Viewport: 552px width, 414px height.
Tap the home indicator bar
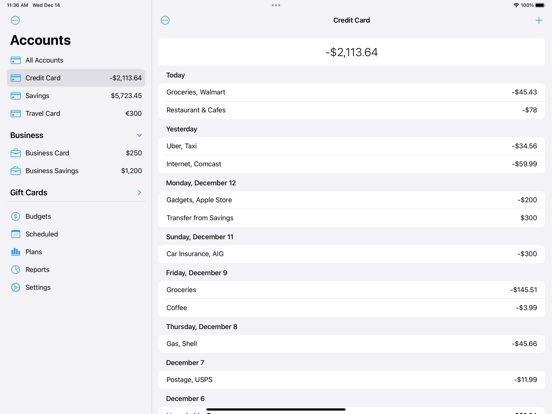[276, 409]
